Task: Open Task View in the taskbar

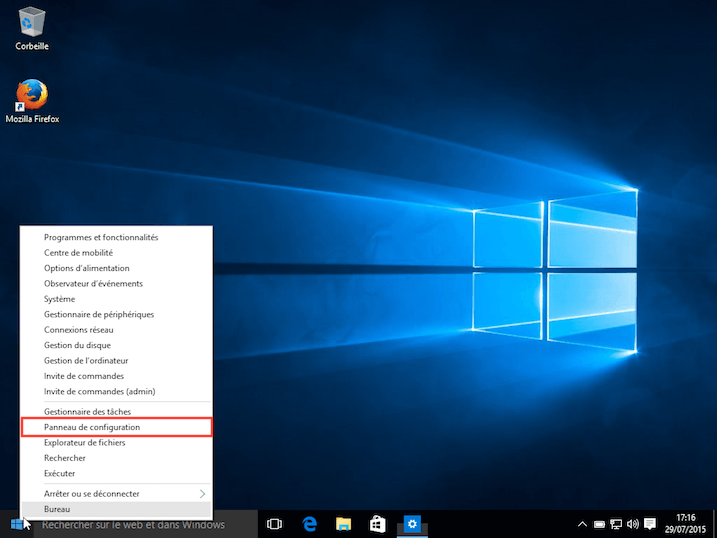Action: 274,524
